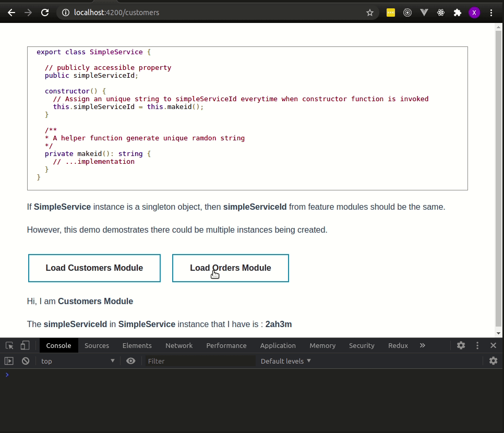Open console settings gear on filter bar
The image size is (504, 433).
point(493,360)
